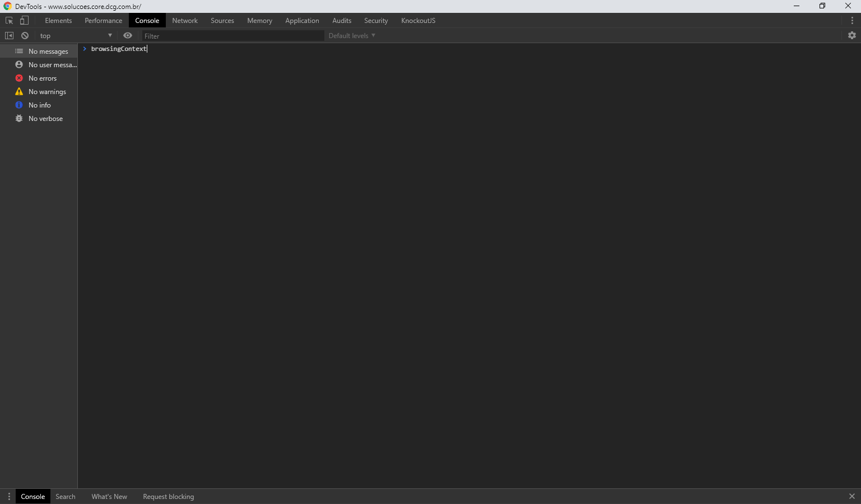Image resolution: width=861 pixels, height=504 pixels.
Task: Click the messages list icon
Action: coord(19,51)
